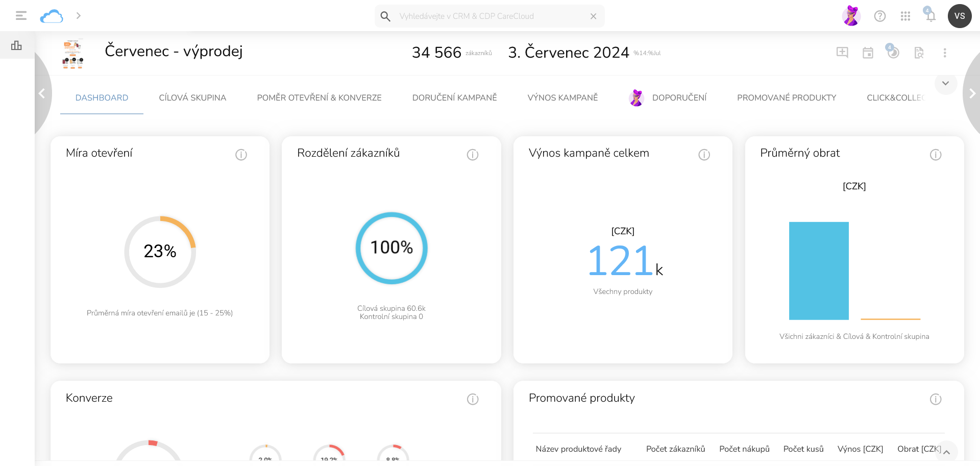Switch to the VÝNOS KAMPANĚ tab
The height and width of the screenshot is (466, 980).
[x=562, y=97]
